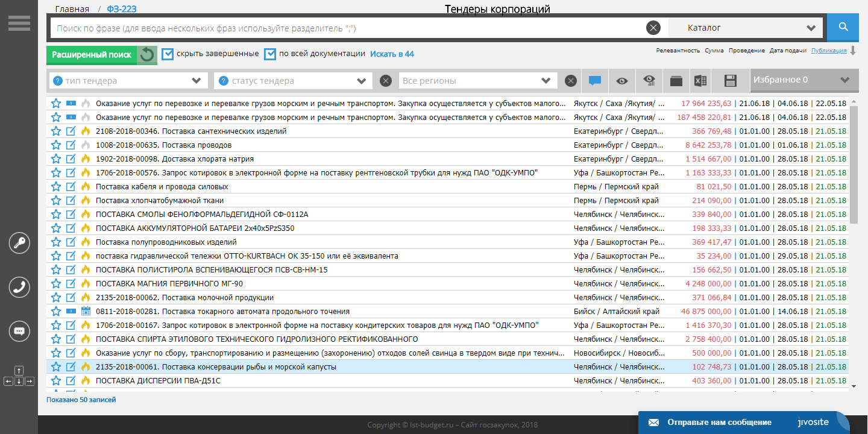Click the amount '187 458 220,81'
Viewport: 868px width, 434px height.
704,118
